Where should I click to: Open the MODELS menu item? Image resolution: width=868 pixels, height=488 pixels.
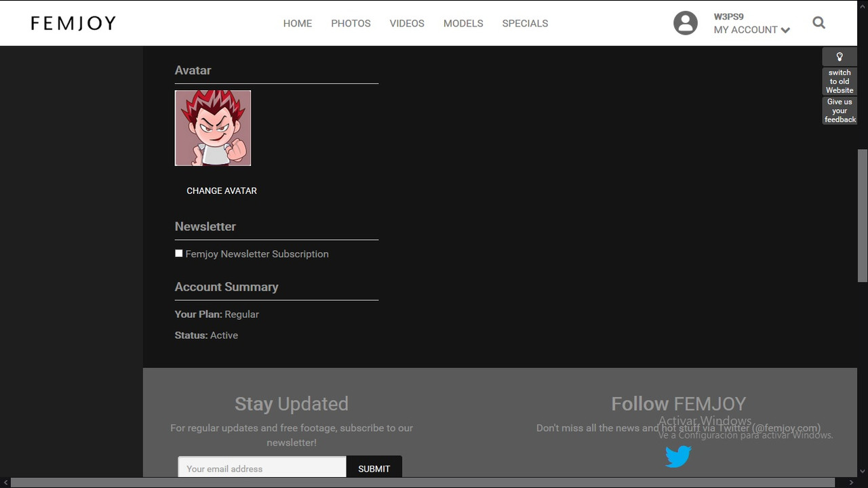click(x=463, y=23)
